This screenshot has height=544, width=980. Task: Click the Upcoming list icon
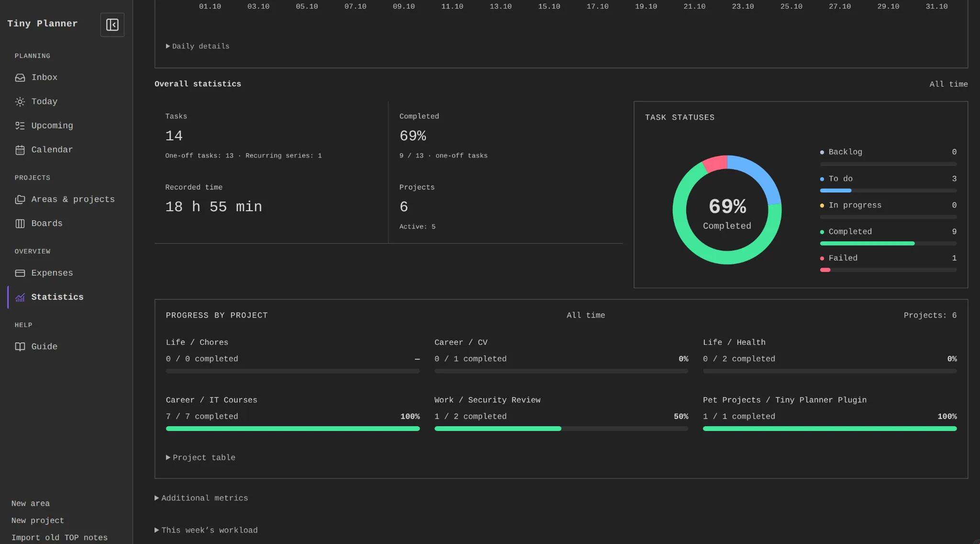[20, 126]
